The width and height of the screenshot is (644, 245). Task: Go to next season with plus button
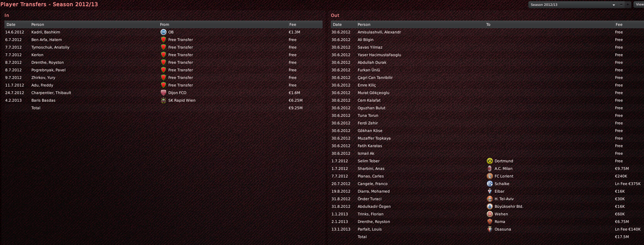pos(627,5)
